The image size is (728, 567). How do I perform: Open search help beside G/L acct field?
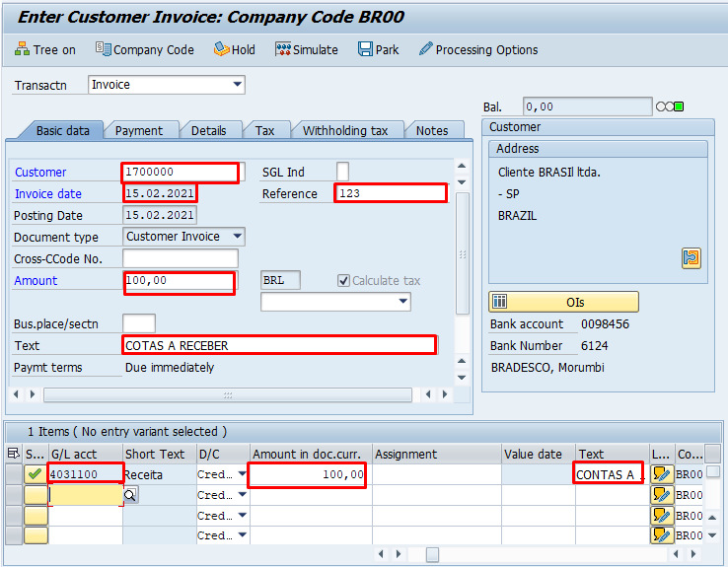point(130,496)
